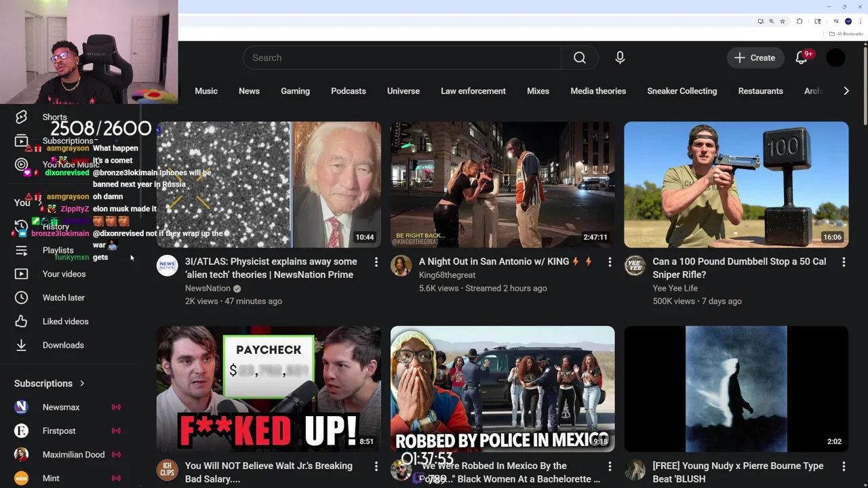Screen dimensions: 868x488
Task: Play the dumbbell and pistol thumbnail
Action: (x=736, y=184)
